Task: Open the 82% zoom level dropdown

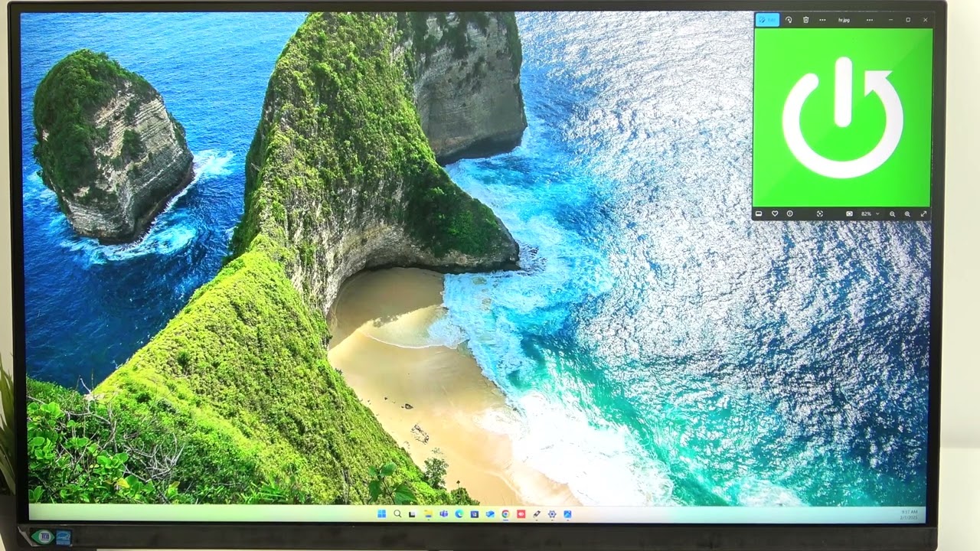Action: click(x=870, y=214)
